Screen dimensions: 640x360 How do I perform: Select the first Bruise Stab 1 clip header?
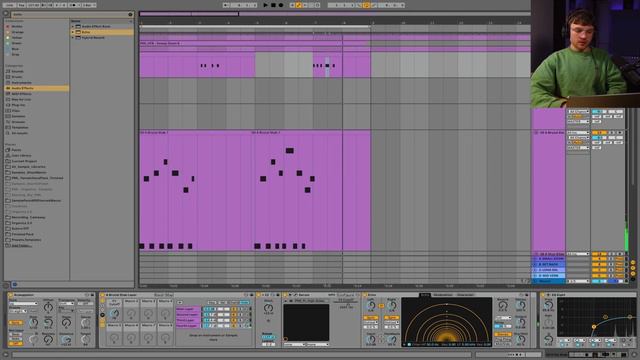(x=195, y=133)
